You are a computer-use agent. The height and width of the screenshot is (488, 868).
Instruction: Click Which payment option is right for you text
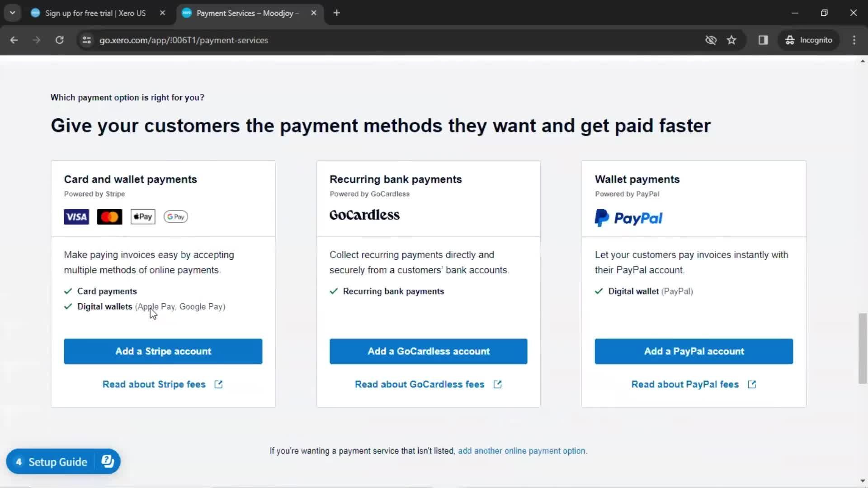[x=127, y=98]
